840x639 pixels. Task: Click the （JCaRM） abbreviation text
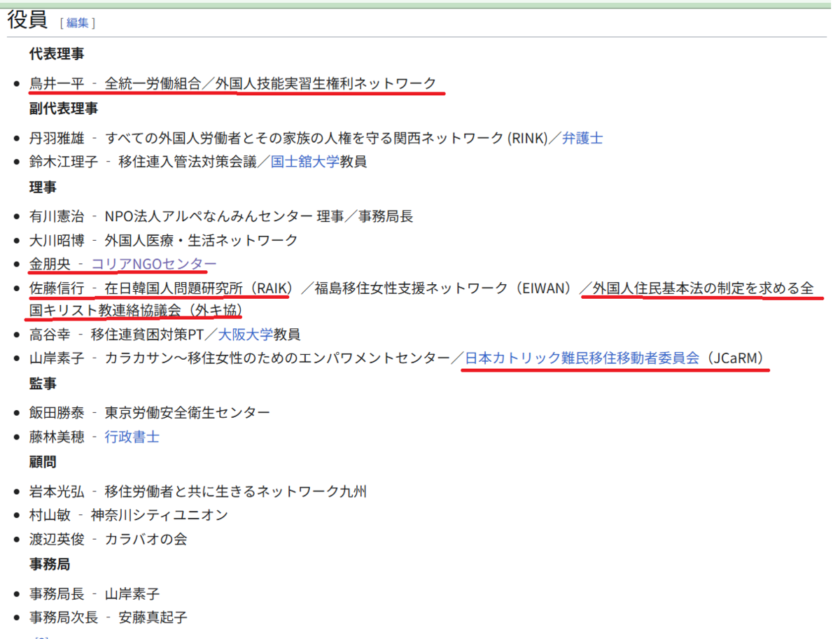coord(734,358)
